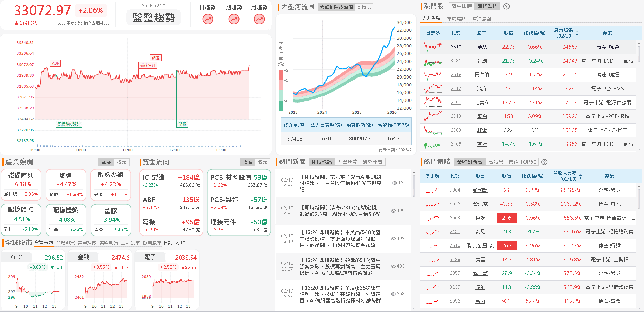
Task: Toggle 概念 view in 資金流向 panel
Action: coord(263,162)
